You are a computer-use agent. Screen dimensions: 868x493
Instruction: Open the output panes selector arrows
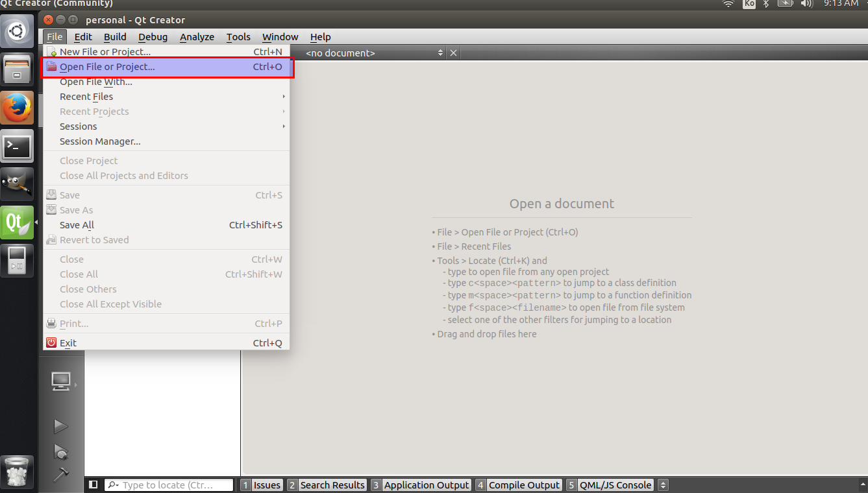(x=663, y=485)
